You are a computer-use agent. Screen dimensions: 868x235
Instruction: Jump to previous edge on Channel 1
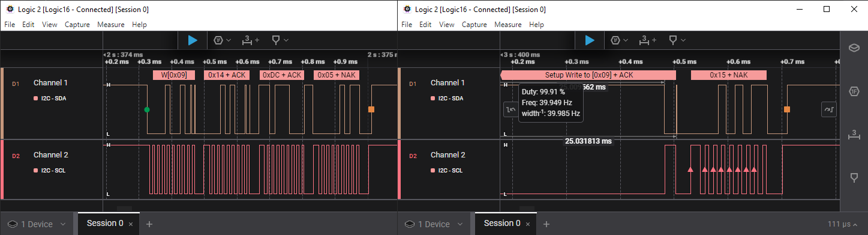pos(510,109)
